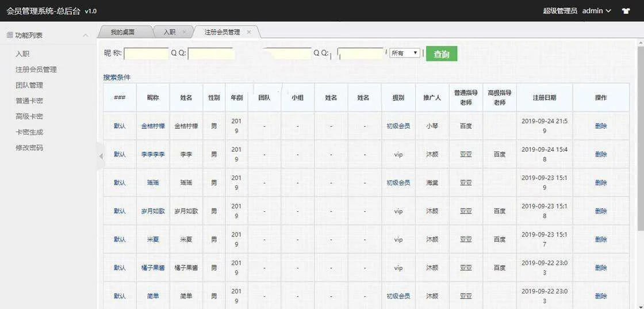
Task: Collapse the 功能列表 menu chevron
Action: click(86, 36)
